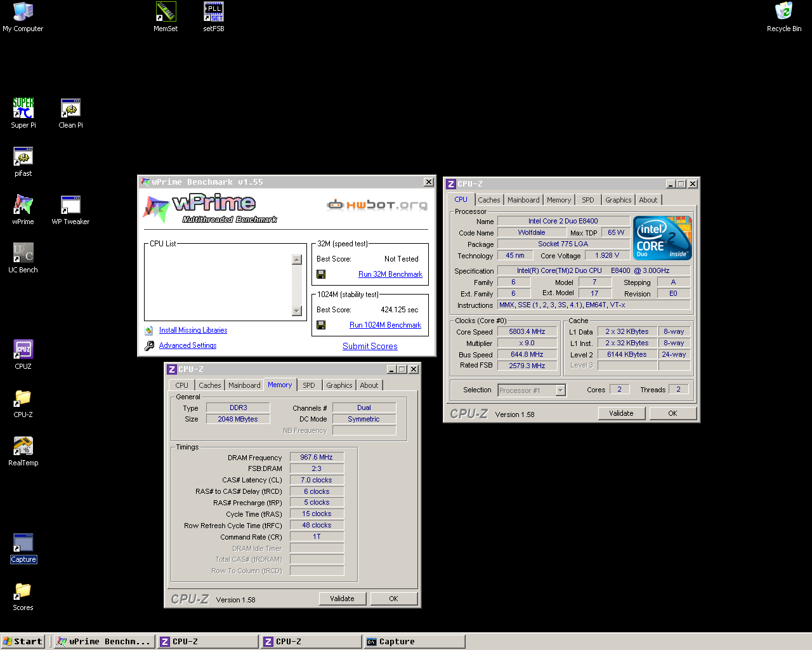Image resolution: width=812 pixels, height=650 pixels.
Task: Open Install Missing Libraries link
Action: (193, 330)
